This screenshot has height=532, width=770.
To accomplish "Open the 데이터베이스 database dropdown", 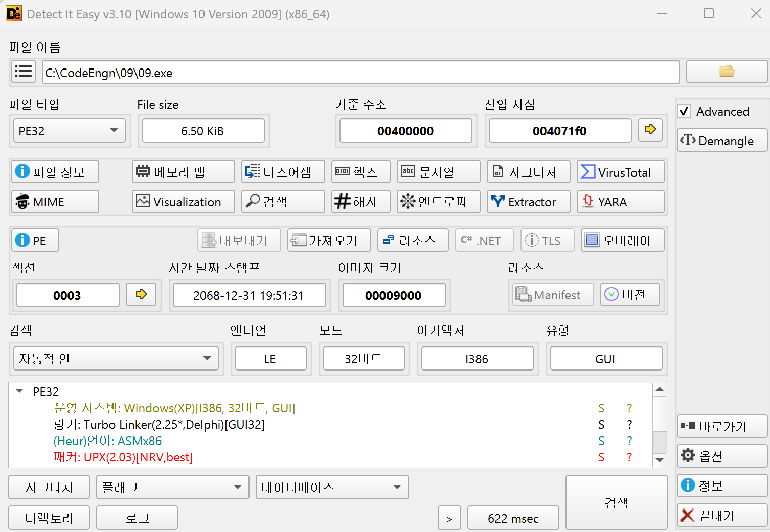I will [x=332, y=487].
